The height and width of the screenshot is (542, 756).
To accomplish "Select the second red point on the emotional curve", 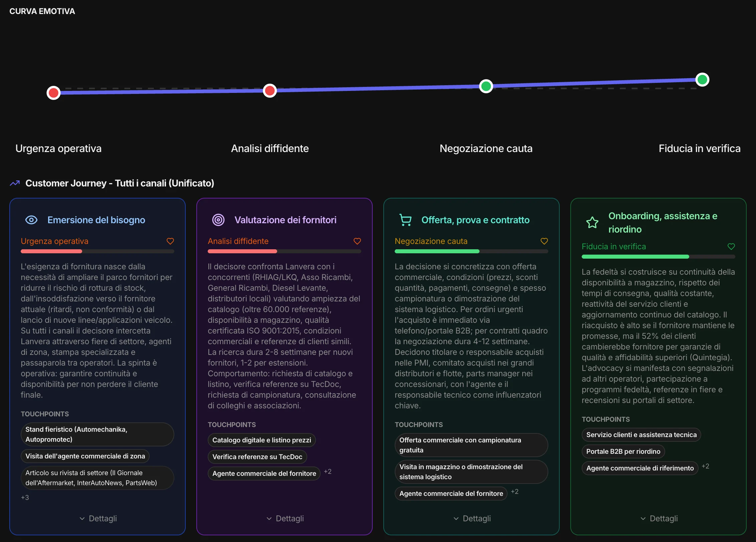I will click(270, 91).
